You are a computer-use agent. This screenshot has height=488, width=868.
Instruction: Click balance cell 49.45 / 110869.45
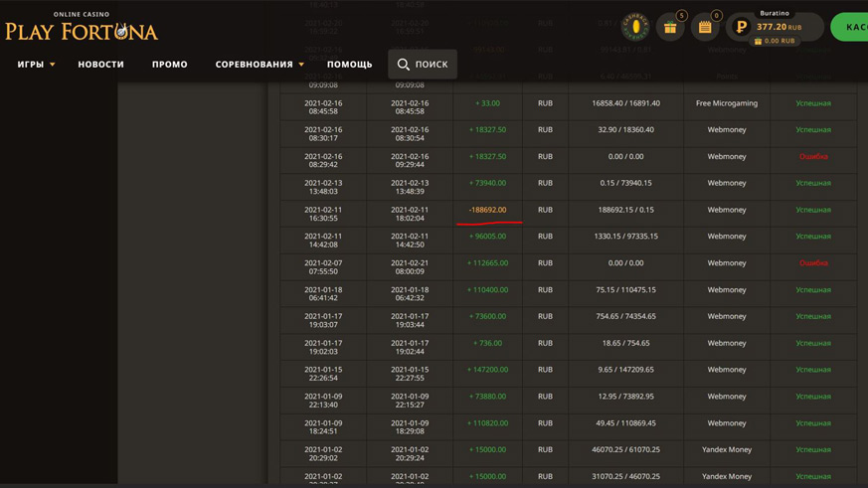tap(625, 423)
